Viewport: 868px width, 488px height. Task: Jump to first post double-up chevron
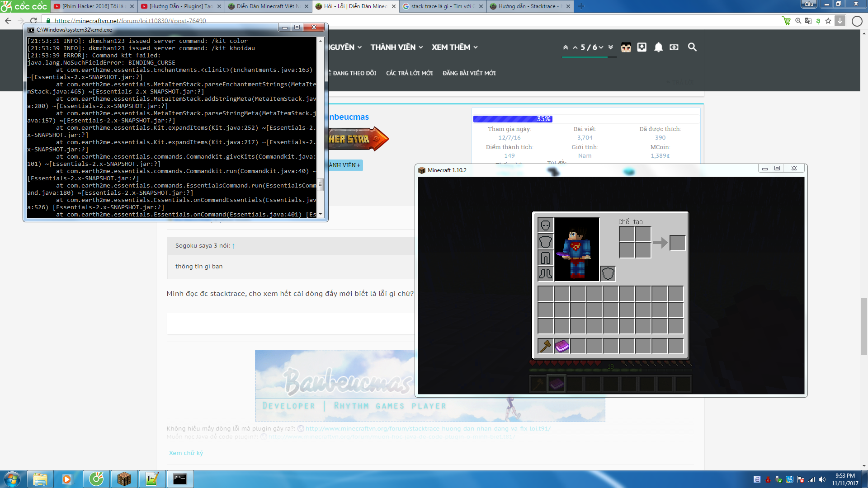(x=566, y=47)
